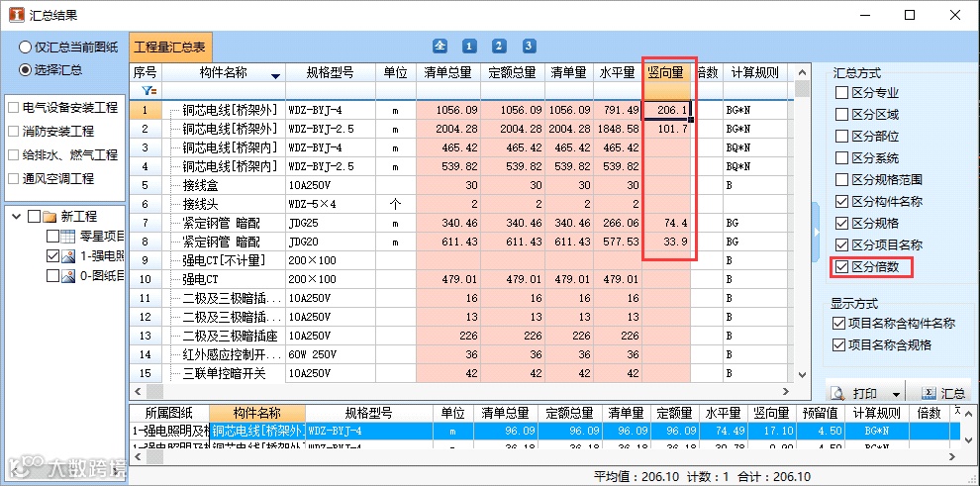Click the 60W 250V specification cell

coord(332,354)
